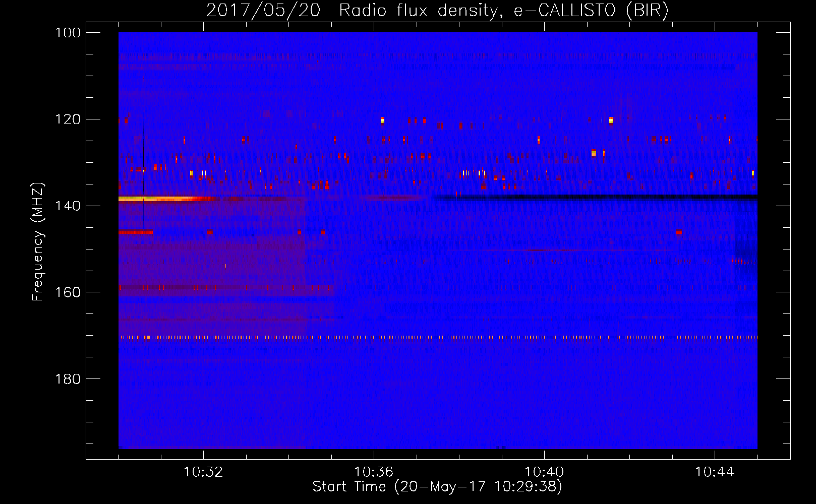This screenshot has height=504, width=816.
Task: Click the bright yellow emission band near 138 MHz
Action: point(166,199)
